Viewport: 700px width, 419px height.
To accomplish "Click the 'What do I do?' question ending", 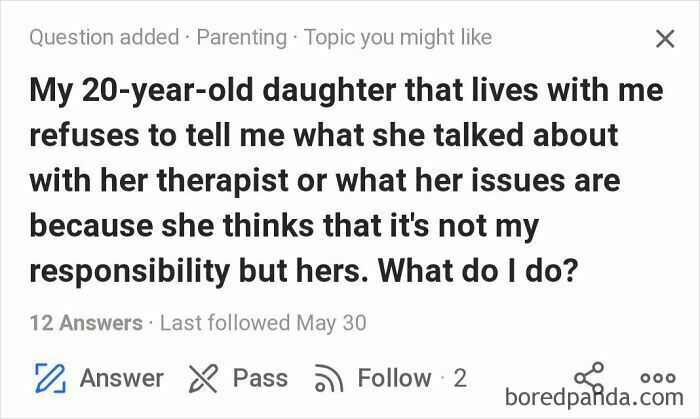I will (x=478, y=270).
